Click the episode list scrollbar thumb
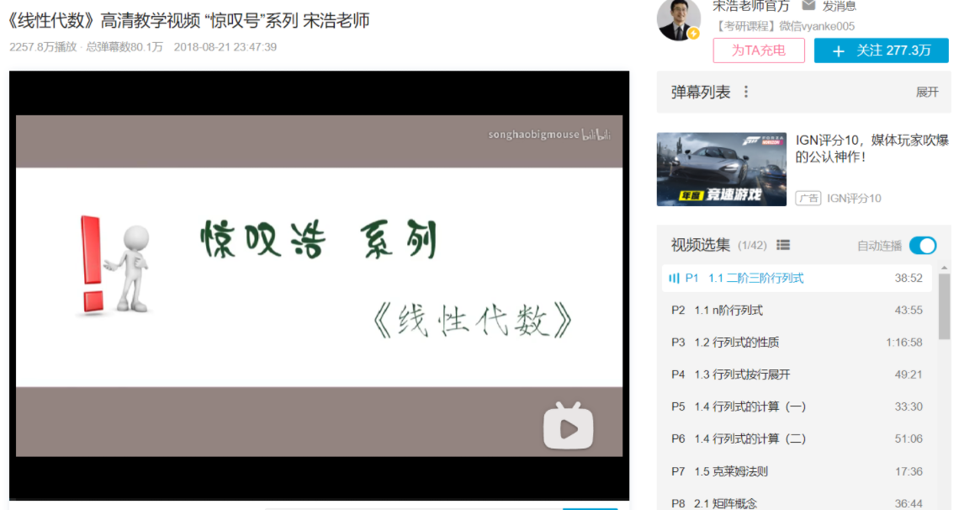This screenshot has width=980, height=510. [945, 306]
